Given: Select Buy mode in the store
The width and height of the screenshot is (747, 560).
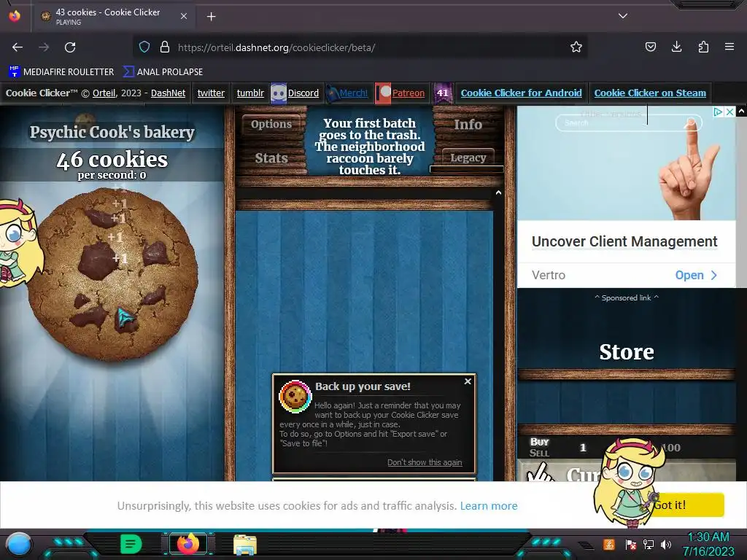Looking at the screenshot, I should (540, 442).
